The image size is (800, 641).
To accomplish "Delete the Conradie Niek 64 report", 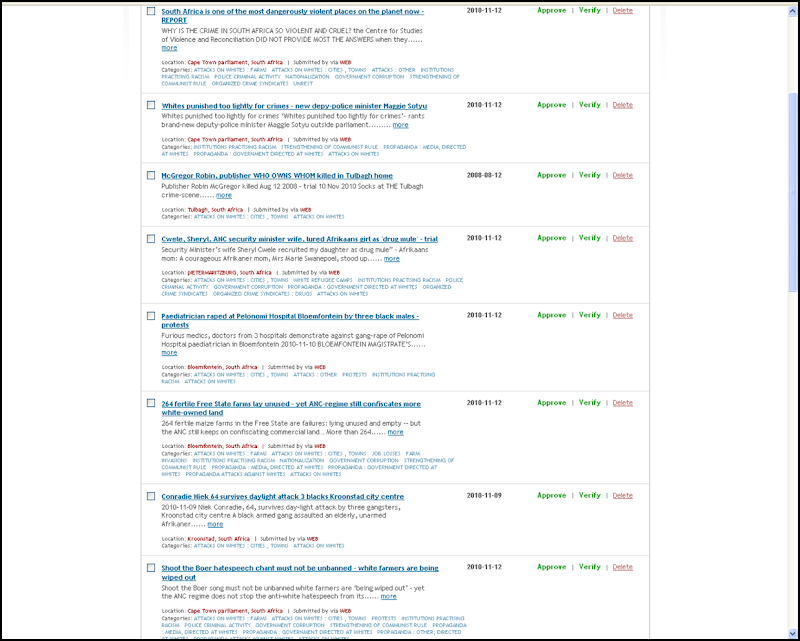I will tap(622, 496).
